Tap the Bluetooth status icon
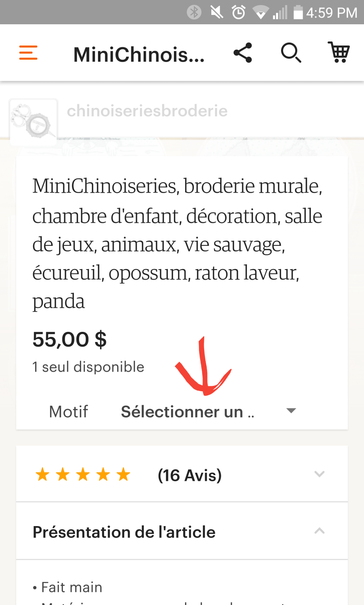This screenshot has height=605, width=364. tap(194, 12)
